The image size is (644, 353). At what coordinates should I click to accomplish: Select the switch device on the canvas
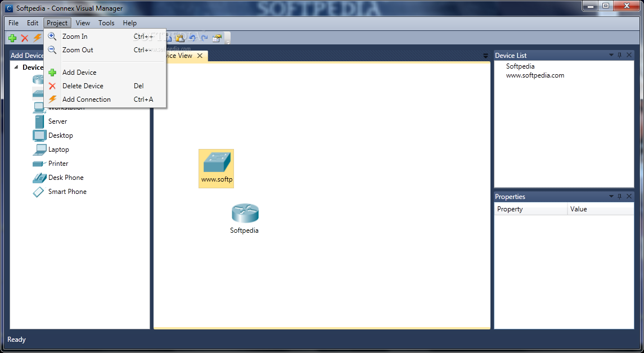[217, 169]
